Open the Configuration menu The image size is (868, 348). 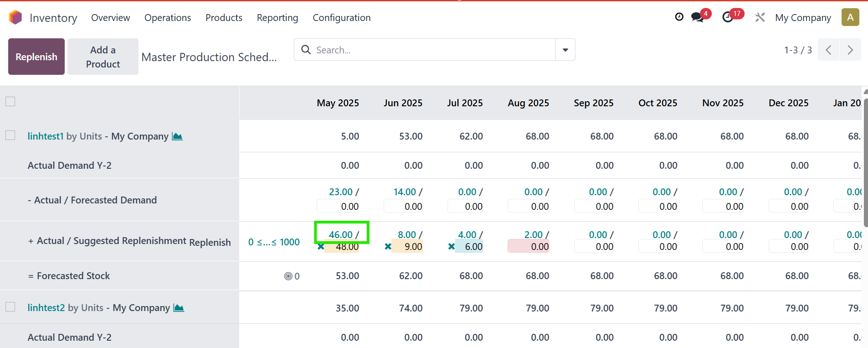pyautogui.click(x=341, y=18)
